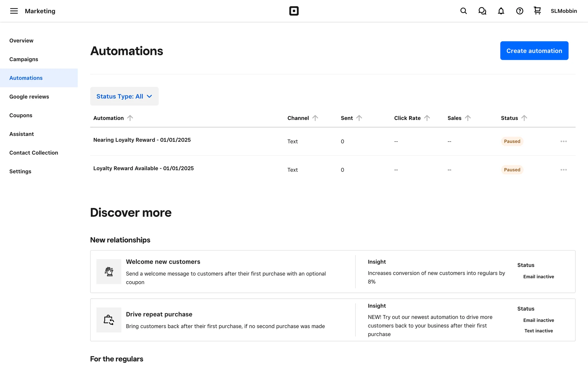The height and width of the screenshot is (368, 588).
Task: Open Google reviews sidebar item
Action: [29, 97]
